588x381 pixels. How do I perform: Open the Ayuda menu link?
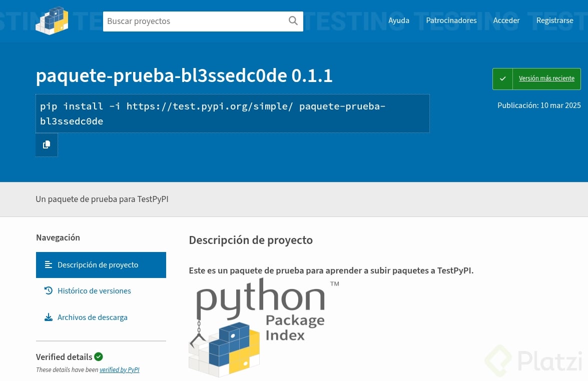coord(399,20)
